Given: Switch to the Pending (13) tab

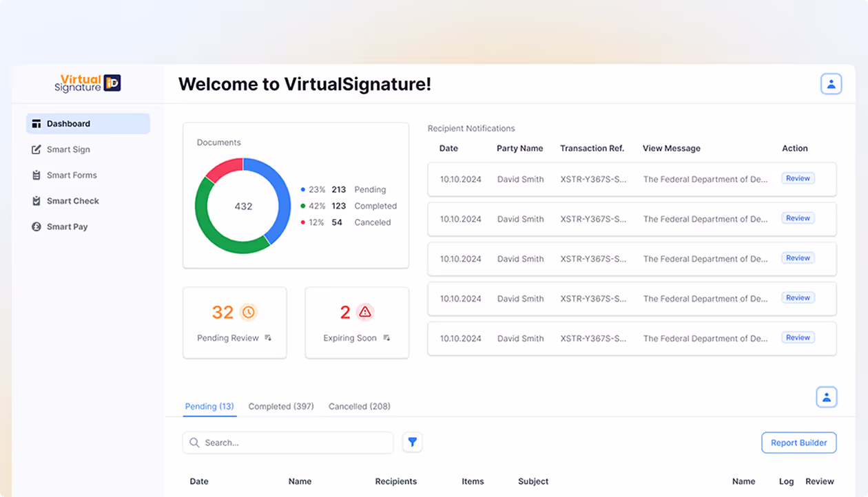Looking at the screenshot, I should click(209, 406).
